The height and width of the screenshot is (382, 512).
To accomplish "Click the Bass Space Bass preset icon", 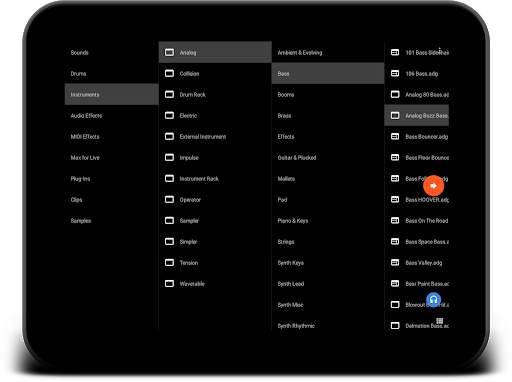I will [395, 241].
